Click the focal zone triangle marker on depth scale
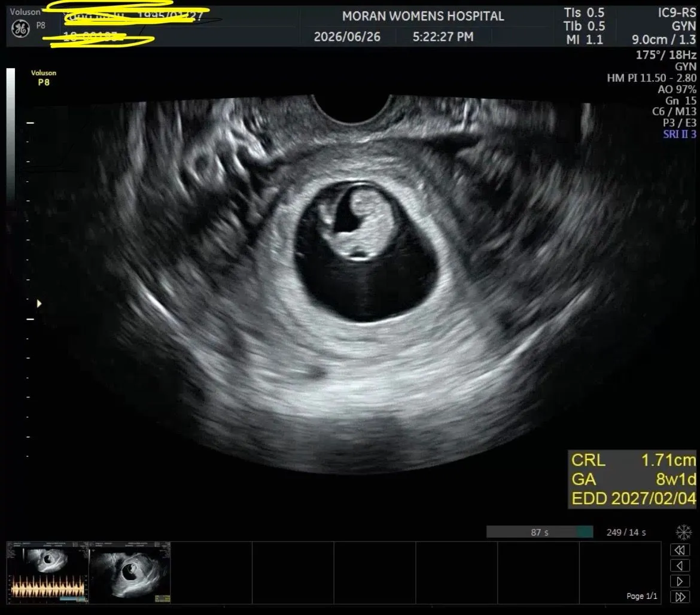This screenshot has height=615, width=700. [39, 303]
